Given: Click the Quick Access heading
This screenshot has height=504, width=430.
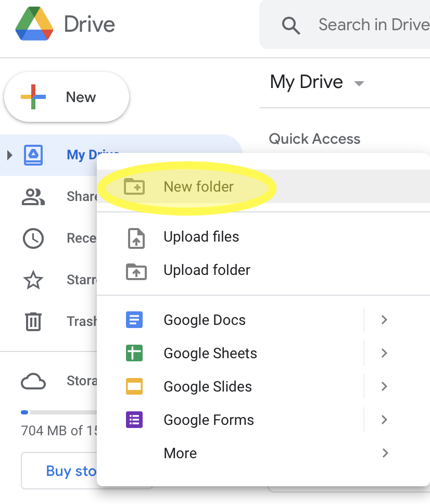Looking at the screenshot, I should 314,139.
